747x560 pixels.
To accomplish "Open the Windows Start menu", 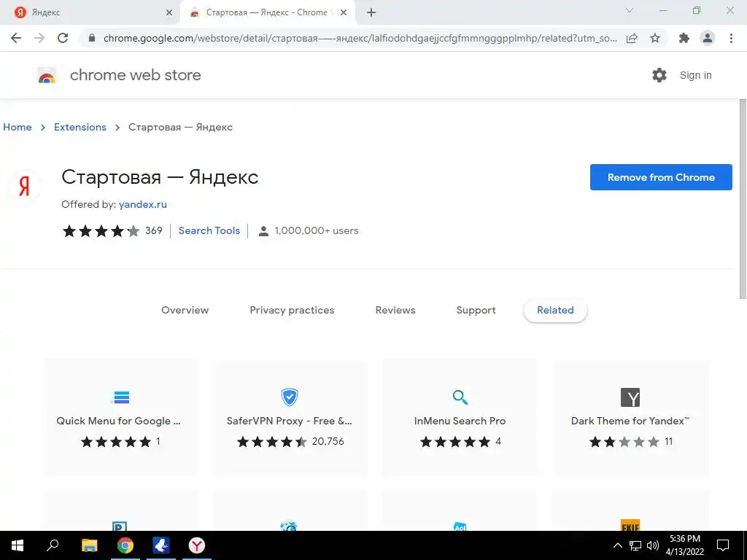I will coord(18,545).
